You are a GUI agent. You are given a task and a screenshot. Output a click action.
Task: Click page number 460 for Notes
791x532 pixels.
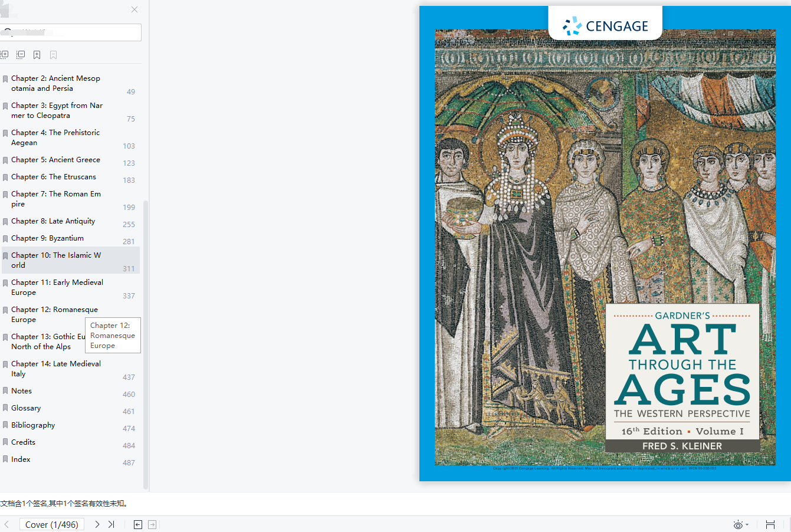[129, 395]
